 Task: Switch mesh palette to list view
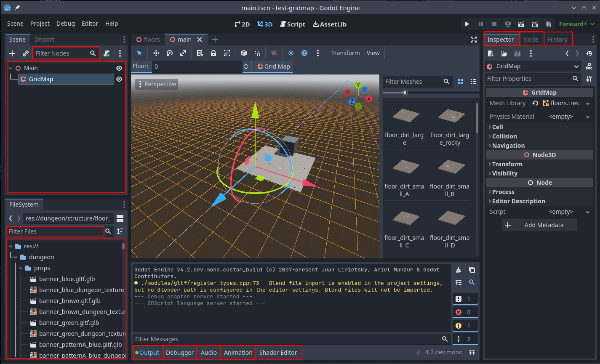(474, 82)
